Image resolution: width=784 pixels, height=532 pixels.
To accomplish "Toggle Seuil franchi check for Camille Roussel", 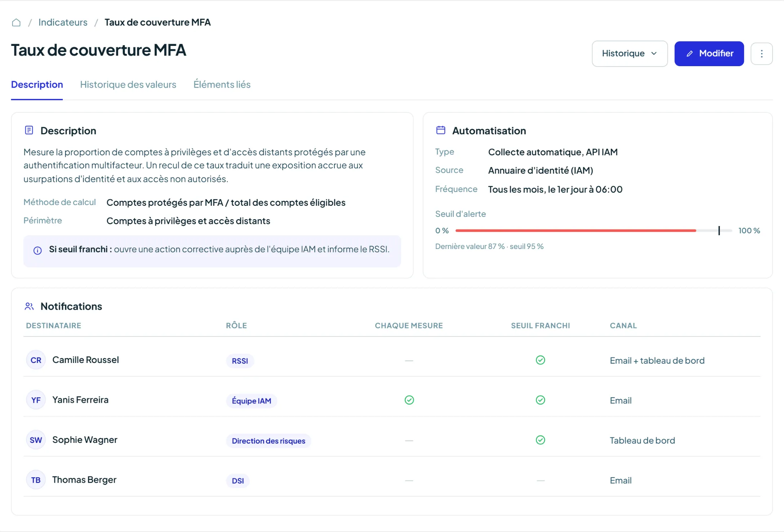I will [541, 360].
